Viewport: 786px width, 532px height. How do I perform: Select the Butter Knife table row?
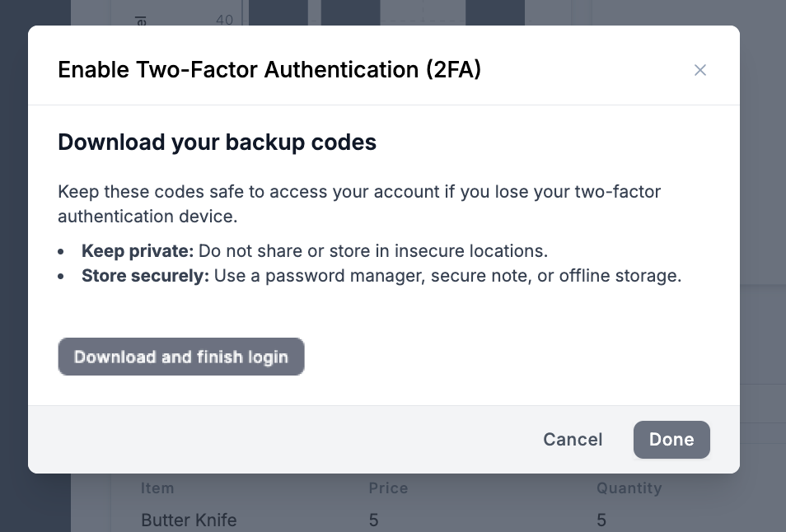(x=189, y=520)
